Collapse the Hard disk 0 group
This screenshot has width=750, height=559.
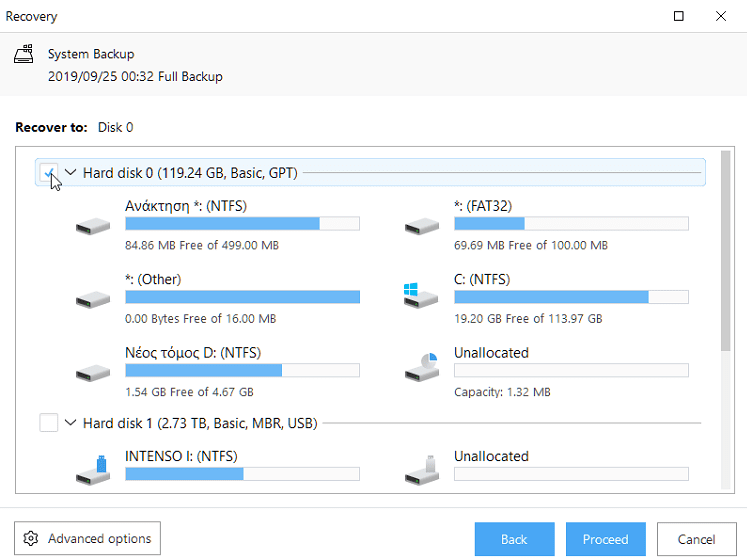(x=70, y=172)
